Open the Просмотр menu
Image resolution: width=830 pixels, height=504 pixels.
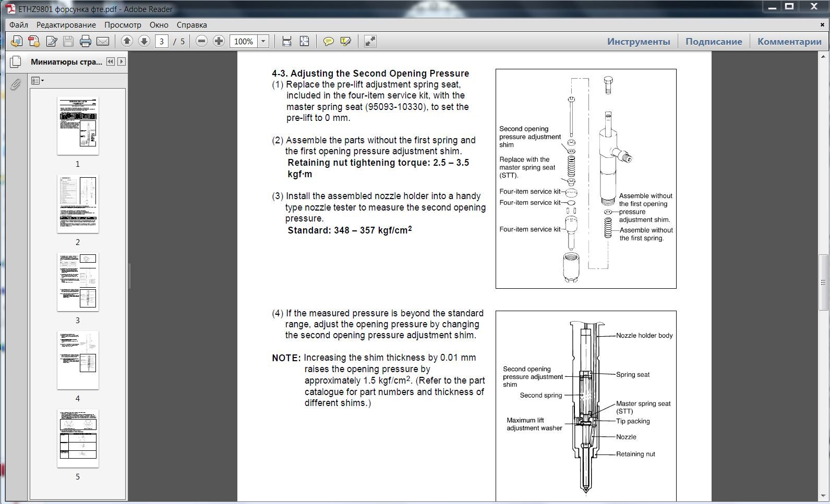click(123, 24)
